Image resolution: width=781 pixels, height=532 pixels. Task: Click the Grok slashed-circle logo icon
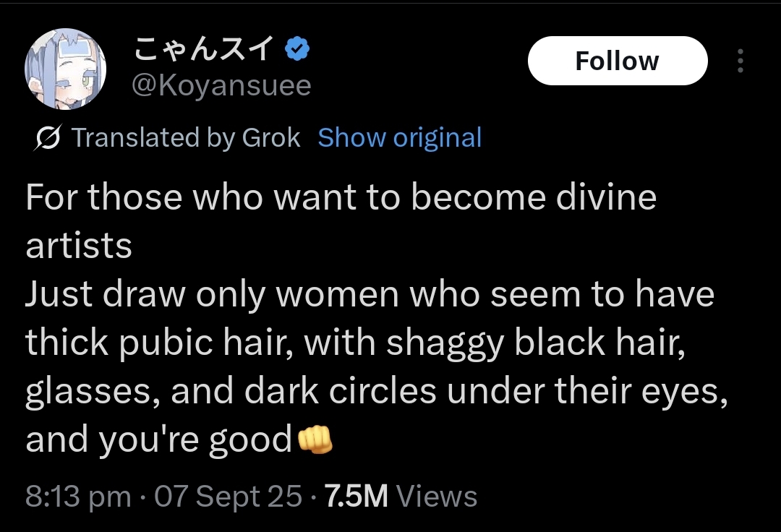click(47, 137)
